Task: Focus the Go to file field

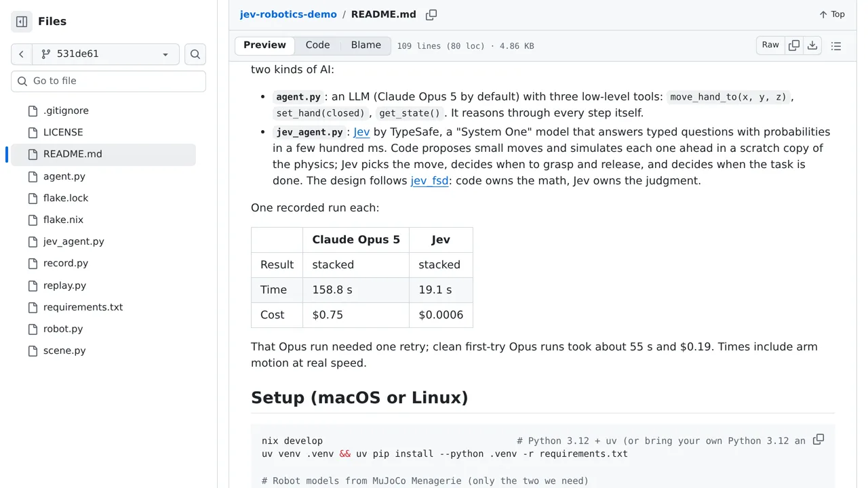Action: click(108, 81)
